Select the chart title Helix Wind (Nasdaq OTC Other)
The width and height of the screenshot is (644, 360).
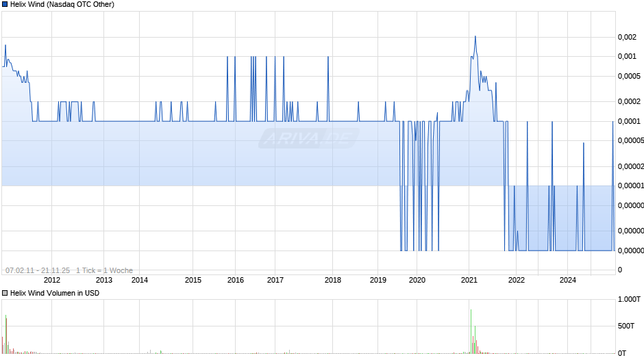tap(62, 5)
